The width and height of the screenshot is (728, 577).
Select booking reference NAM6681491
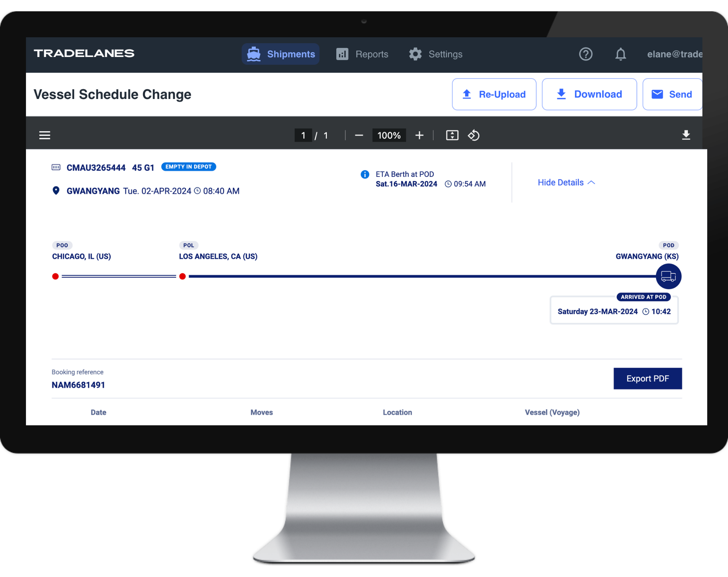click(78, 385)
